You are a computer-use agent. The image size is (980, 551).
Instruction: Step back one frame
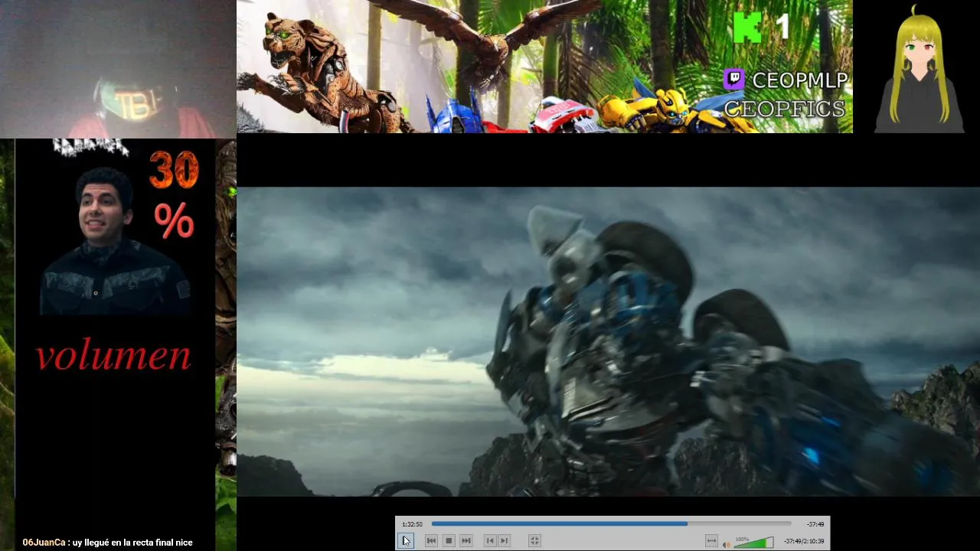[490, 541]
